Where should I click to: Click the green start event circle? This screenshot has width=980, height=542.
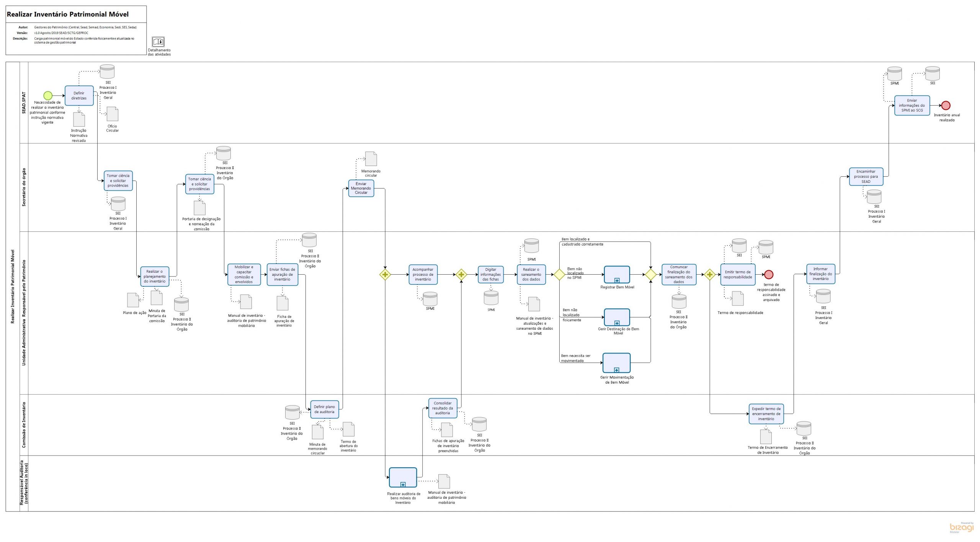click(x=47, y=96)
